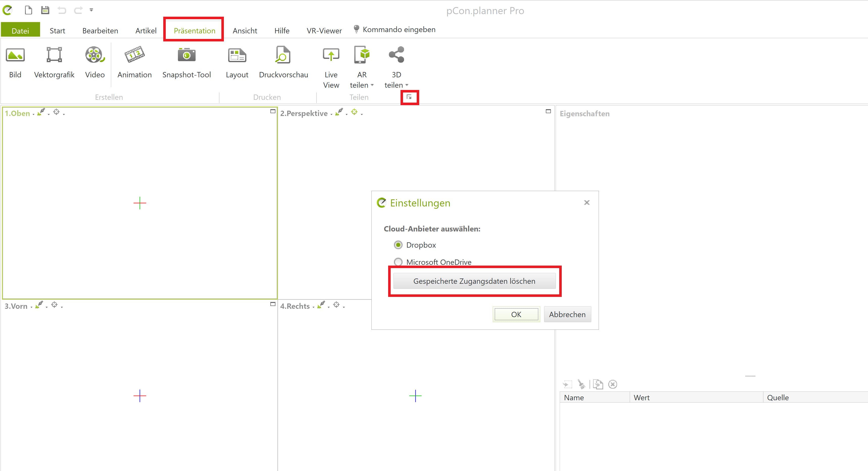The image size is (868, 471).
Task: Confirm the Einstellungen dialog with OK
Action: pos(516,314)
